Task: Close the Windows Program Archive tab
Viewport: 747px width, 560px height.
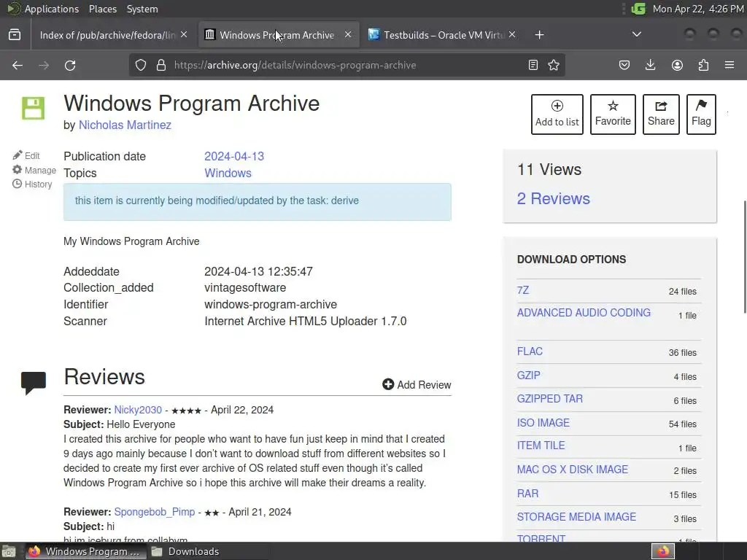Action: (348, 35)
